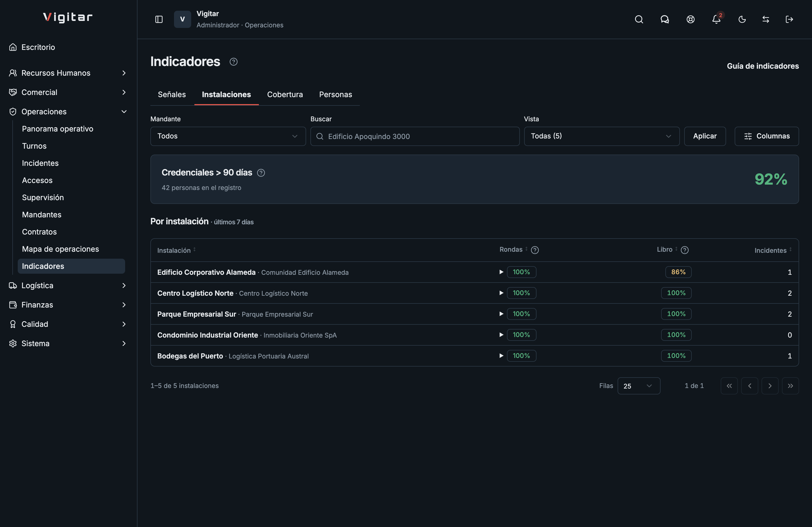Go to next page arrow
812x527 pixels.
tap(770, 386)
